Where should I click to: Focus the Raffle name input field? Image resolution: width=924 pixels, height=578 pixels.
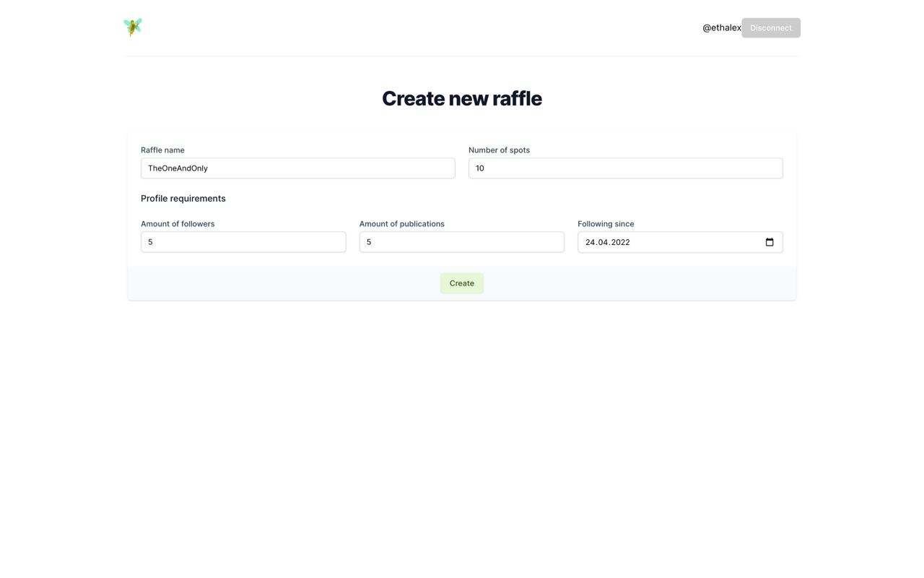298,168
